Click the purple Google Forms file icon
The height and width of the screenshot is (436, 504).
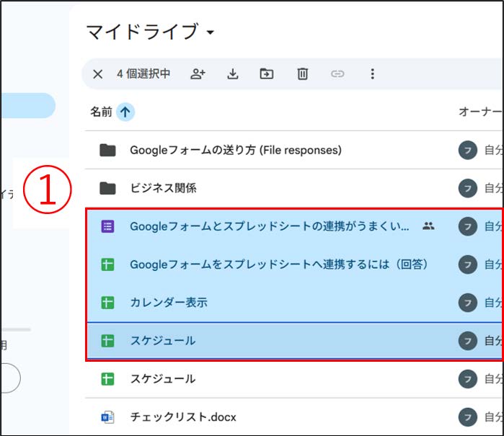pos(107,226)
